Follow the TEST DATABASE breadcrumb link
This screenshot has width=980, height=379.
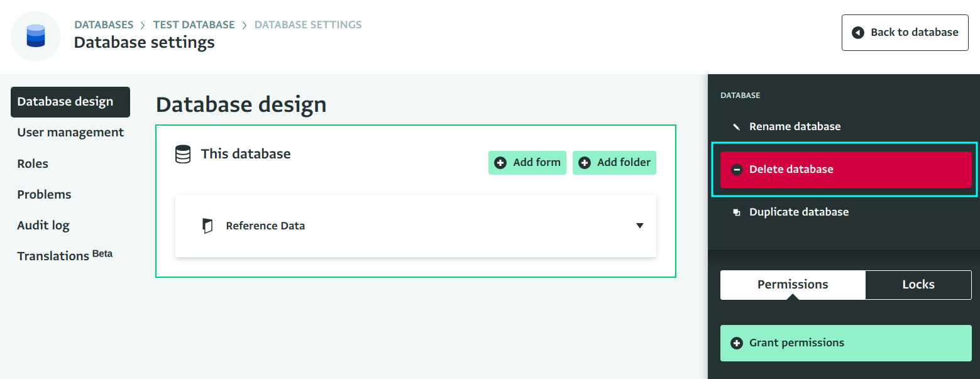[x=194, y=25]
